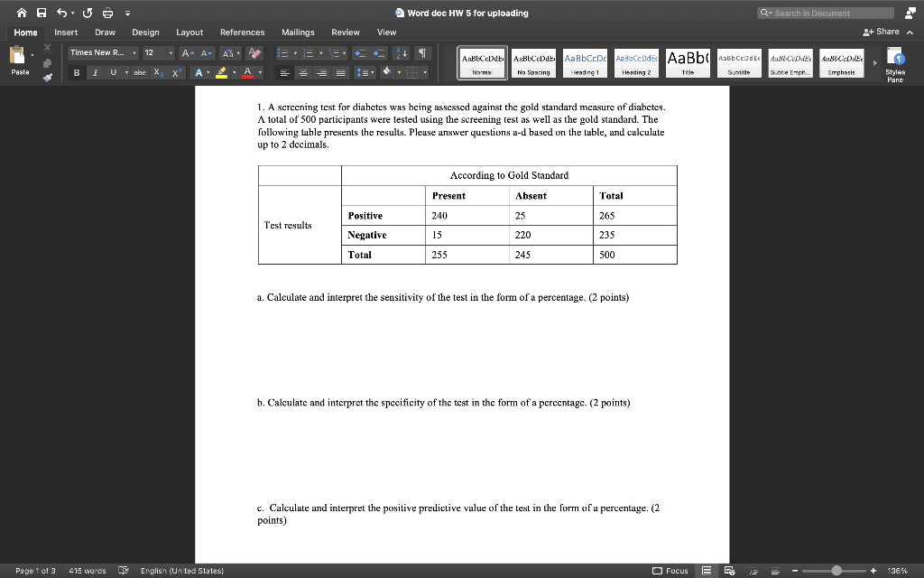Image resolution: width=924 pixels, height=578 pixels.
Task: Click the subscript formatting icon
Action: coord(156,71)
